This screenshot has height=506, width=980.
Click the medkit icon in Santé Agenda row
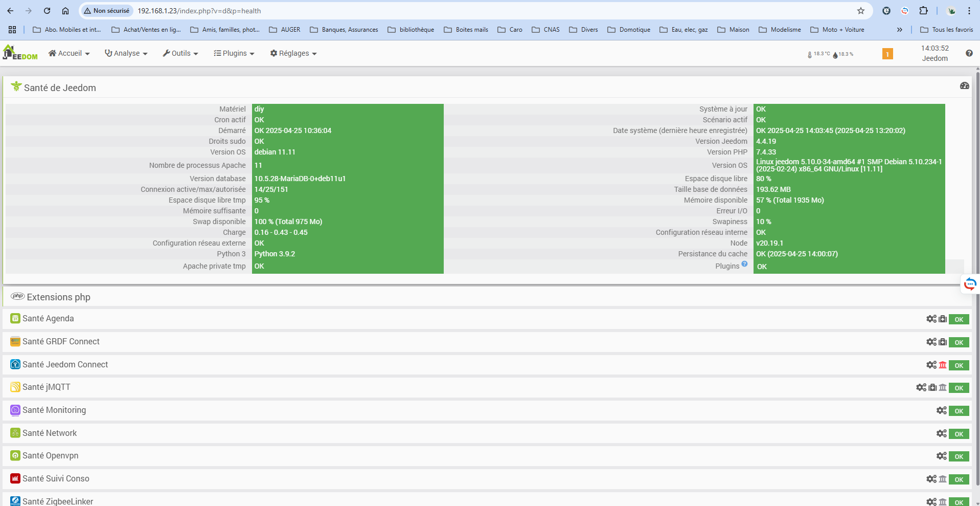[x=943, y=319]
